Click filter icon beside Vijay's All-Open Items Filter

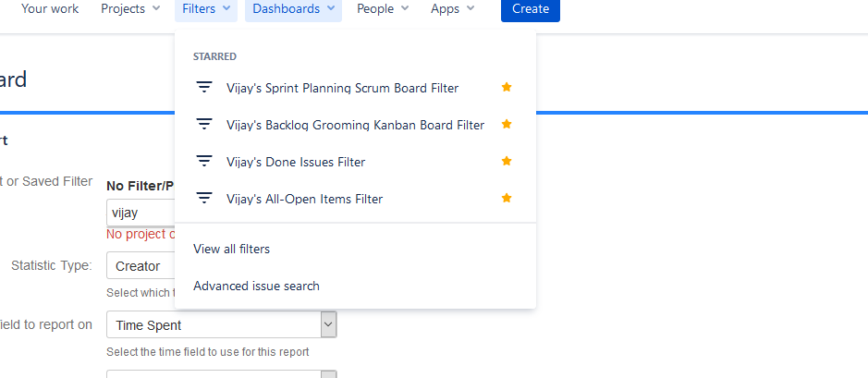(204, 199)
